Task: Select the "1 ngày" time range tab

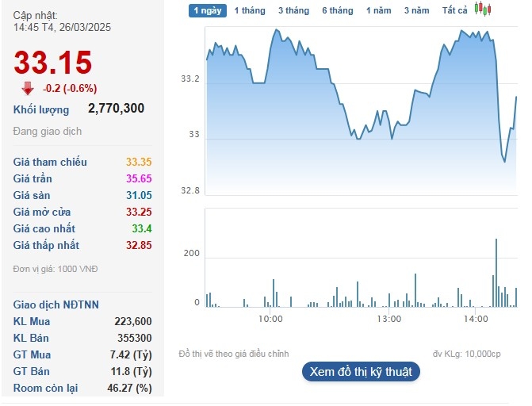Action: pos(208,10)
